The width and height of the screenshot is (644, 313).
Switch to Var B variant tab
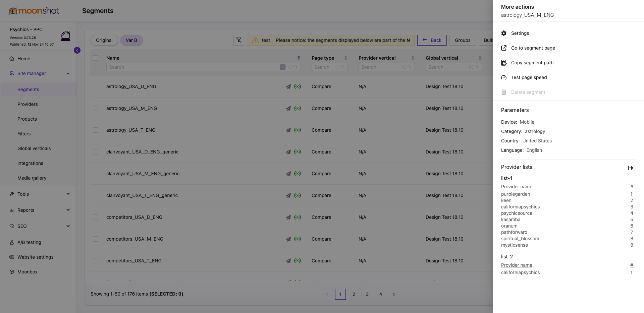click(x=131, y=40)
